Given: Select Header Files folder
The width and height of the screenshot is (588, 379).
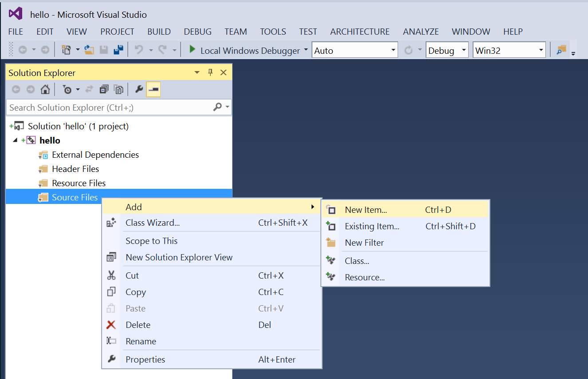Looking at the screenshot, I should (75, 169).
